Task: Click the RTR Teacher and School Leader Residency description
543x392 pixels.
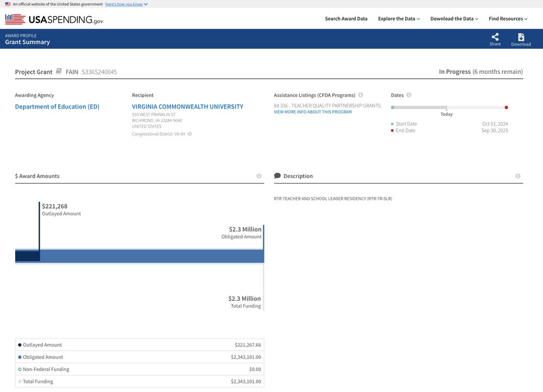Action: (333, 198)
